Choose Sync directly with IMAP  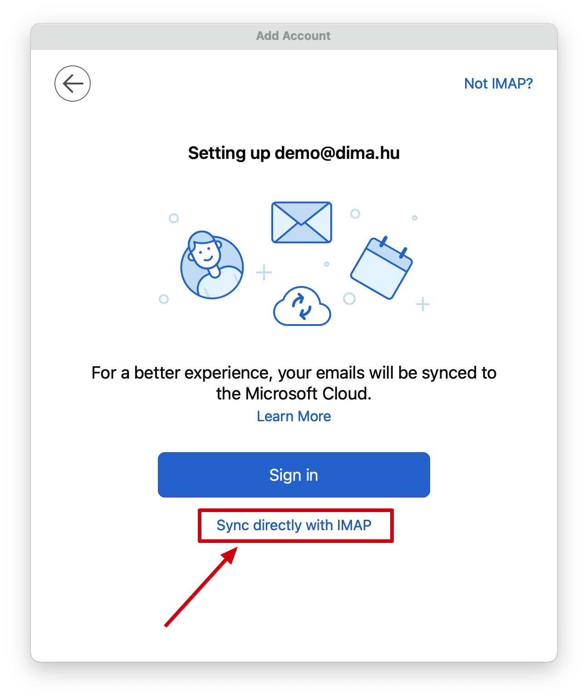click(294, 525)
